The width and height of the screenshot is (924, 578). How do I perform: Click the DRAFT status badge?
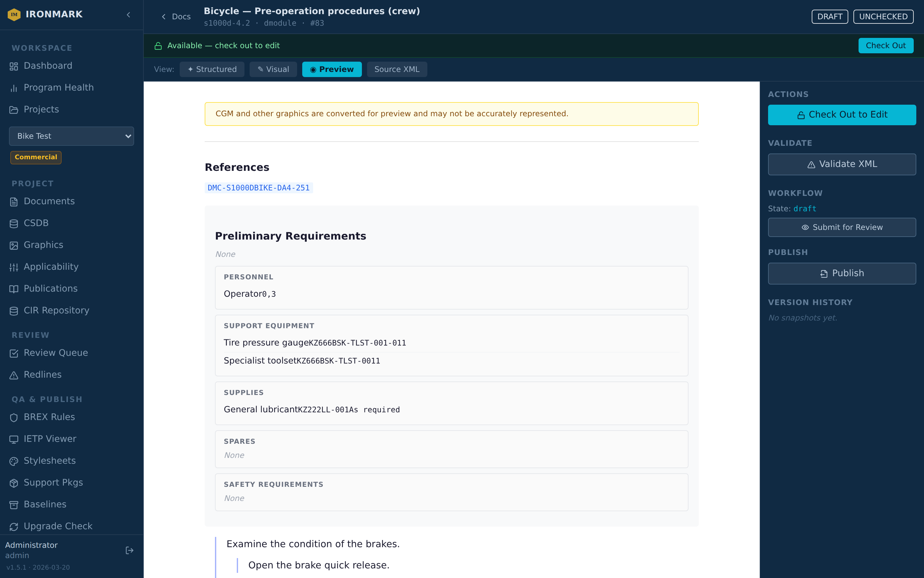point(830,16)
